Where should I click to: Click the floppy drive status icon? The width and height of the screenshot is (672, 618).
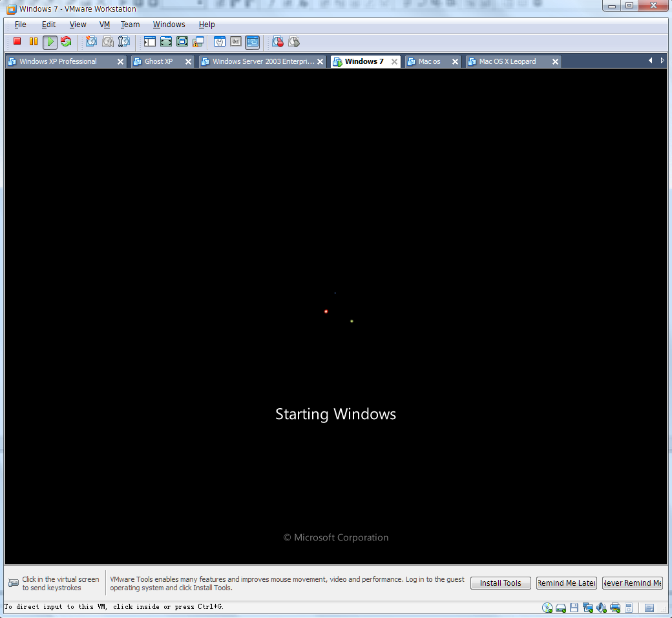574,608
